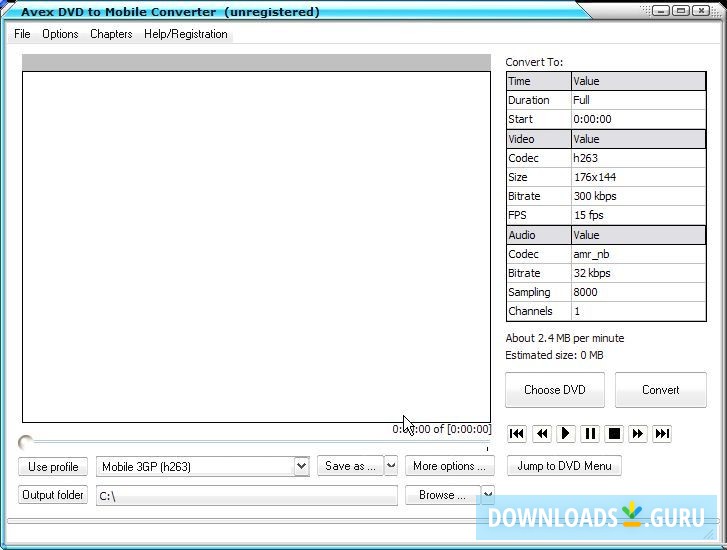Open More options ... dialog
Image resolution: width=727 pixels, height=550 pixels.
(x=449, y=466)
